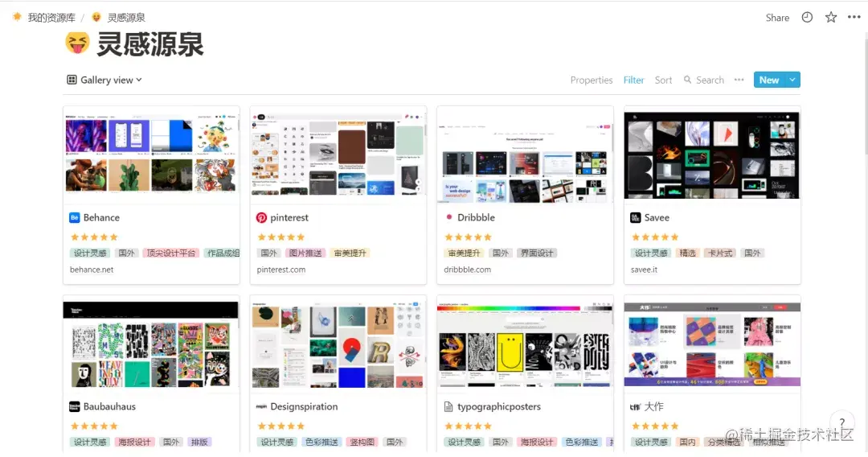The image size is (868, 457).
Task: Open the Dribbble card title
Action: 476,218
